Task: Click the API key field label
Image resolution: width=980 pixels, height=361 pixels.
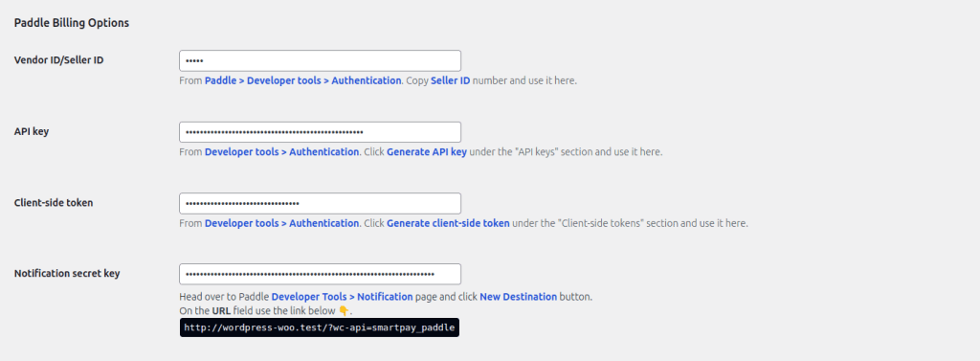Action: pos(32,131)
